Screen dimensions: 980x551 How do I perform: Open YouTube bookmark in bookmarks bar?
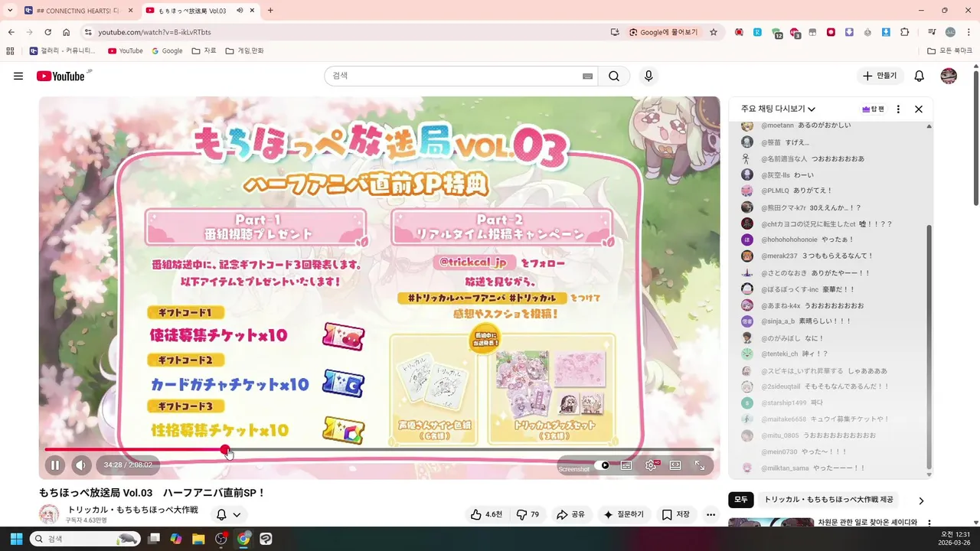point(126,51)
